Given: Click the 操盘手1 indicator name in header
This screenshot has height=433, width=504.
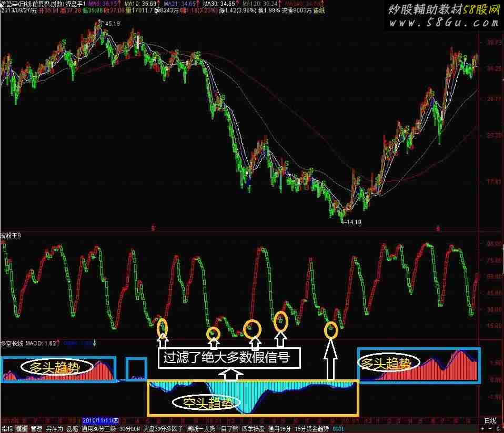Looking at the screenshot, I should pyautogui.click(x=76, y=4).
